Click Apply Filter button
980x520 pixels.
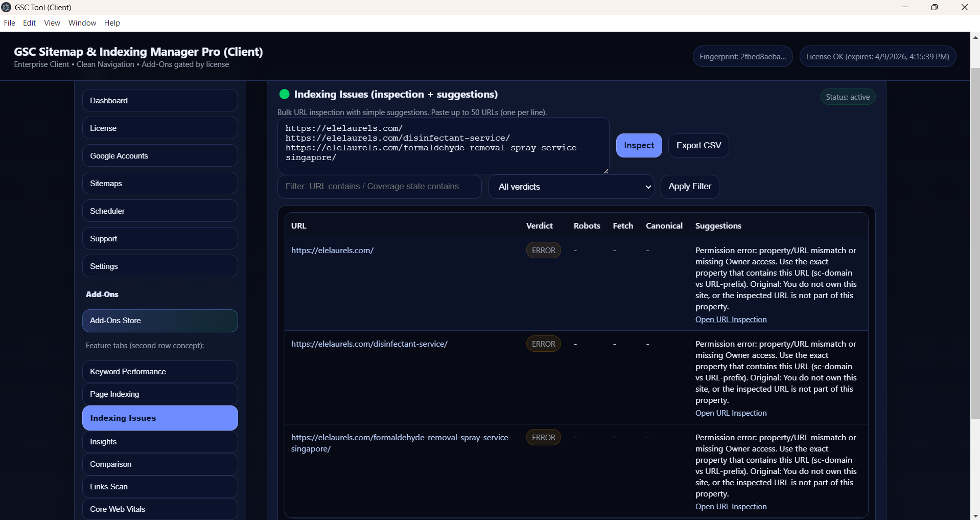pos(689,187)
